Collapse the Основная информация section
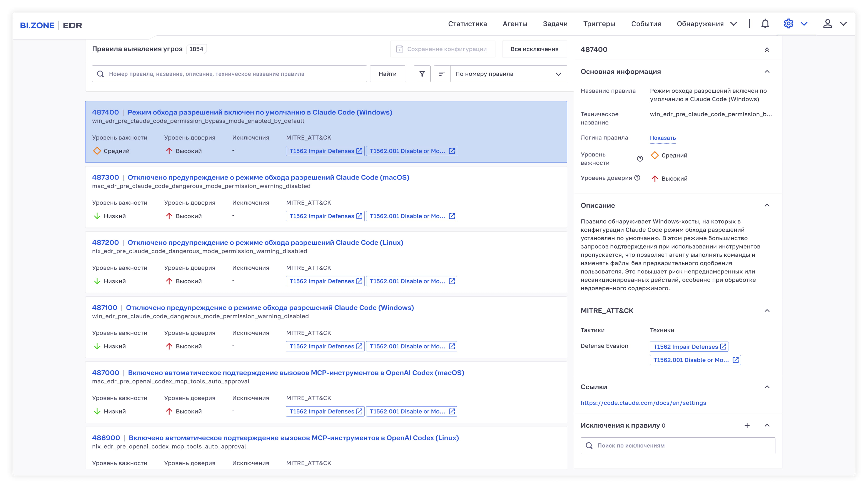The height and width of the screenshot is (488, 868). pyautogui.click(x=767, y=71)
